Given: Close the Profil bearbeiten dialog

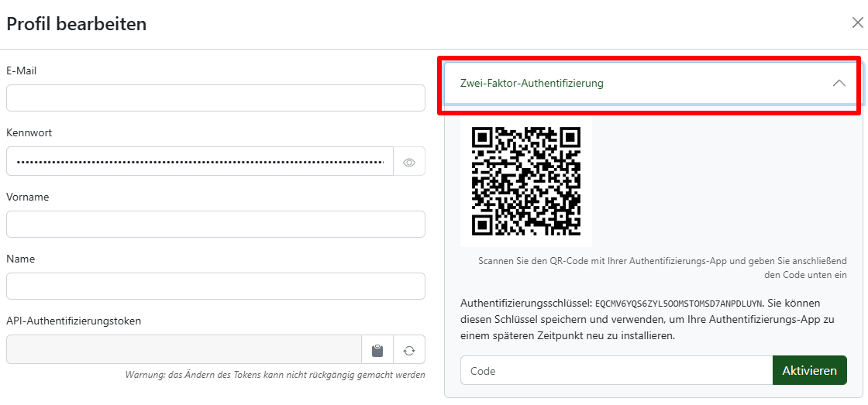Looking at the screenshot, I should click(856, 22).
